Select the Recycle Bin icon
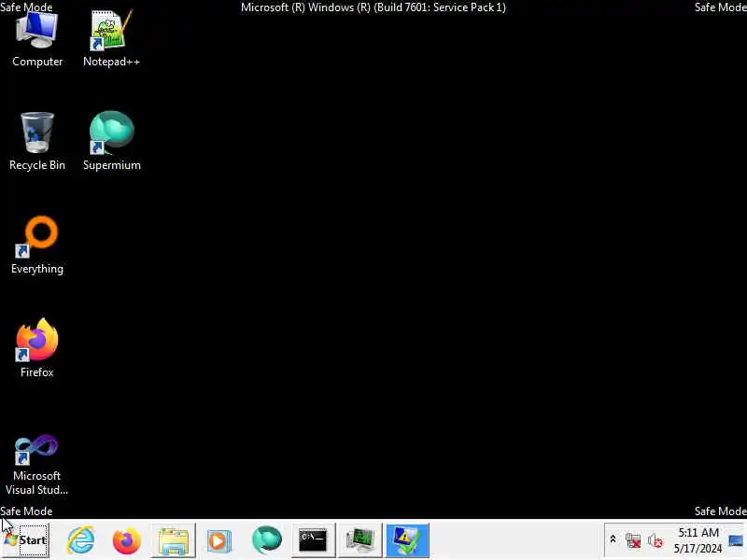Screen dimensions: 747x560 [37, 142]
